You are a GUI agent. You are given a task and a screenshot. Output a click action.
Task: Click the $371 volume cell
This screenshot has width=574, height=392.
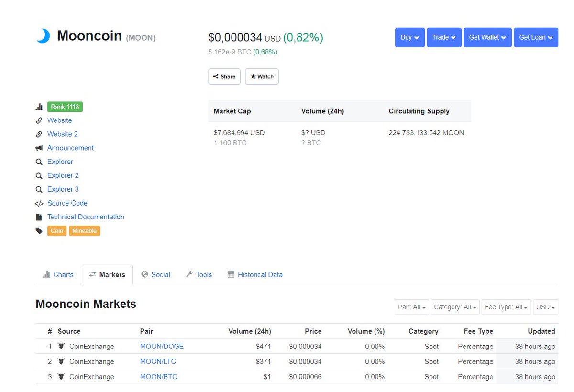click(264, 361)
